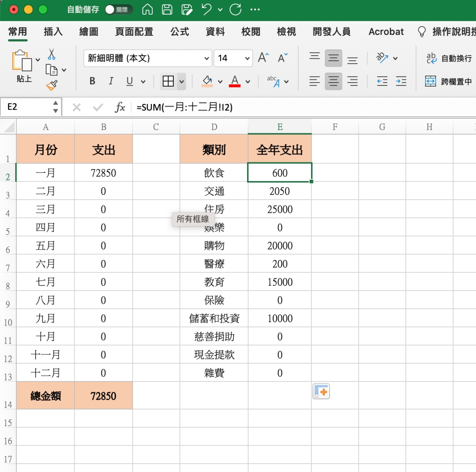Click the Increase Font Size icon
This screenshot has height=472, width=476.
point(263,58)
